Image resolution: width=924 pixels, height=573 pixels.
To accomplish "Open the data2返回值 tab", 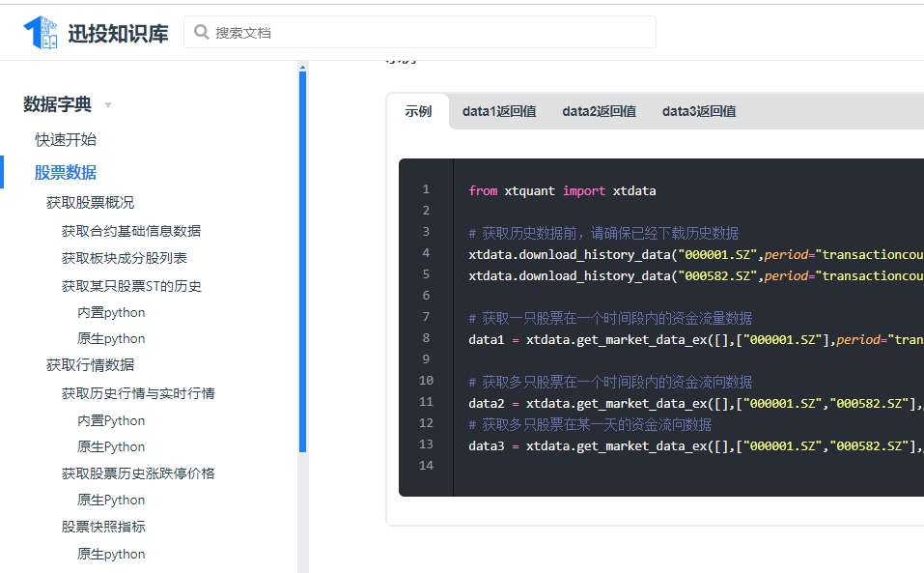I will tap(599, 111).
